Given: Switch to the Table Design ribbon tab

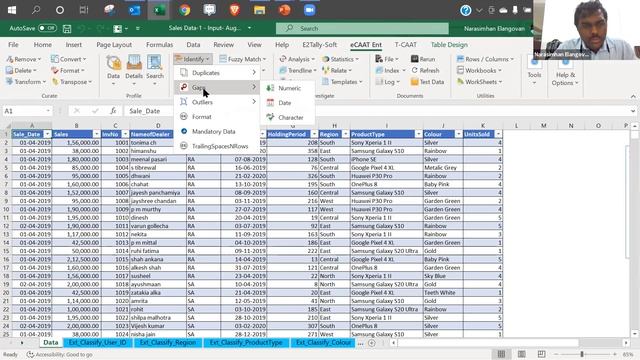Looking at the screenshot, I should 449,45.
